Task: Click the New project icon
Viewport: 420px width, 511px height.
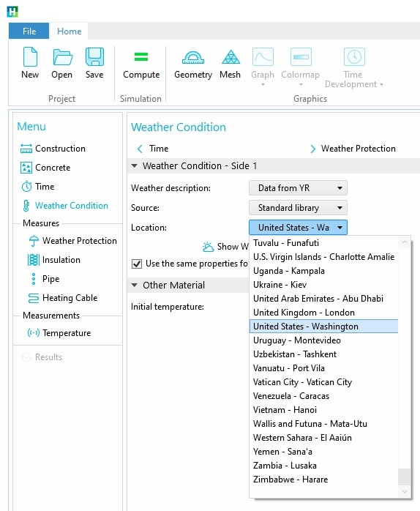Action: coord(30,56)
